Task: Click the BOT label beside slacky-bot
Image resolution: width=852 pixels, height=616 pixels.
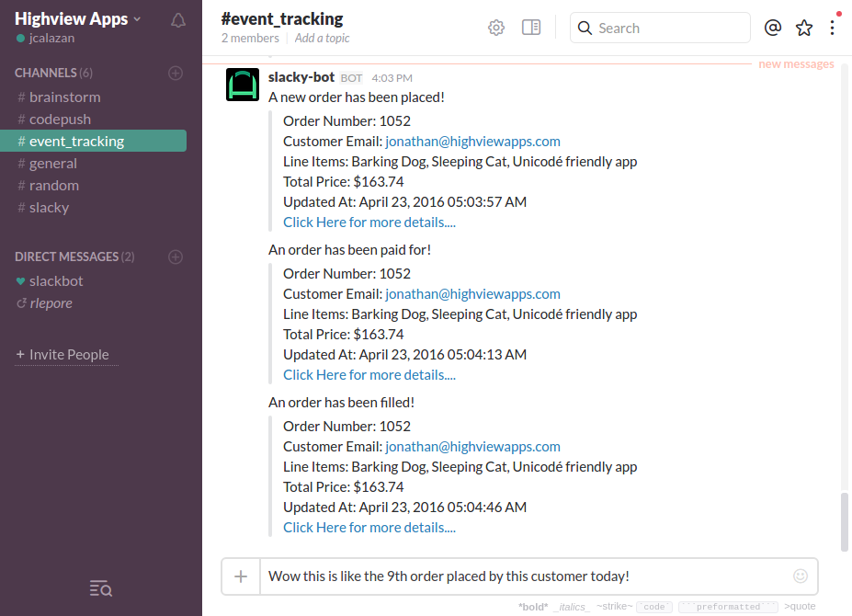Action: pos(351,78)
